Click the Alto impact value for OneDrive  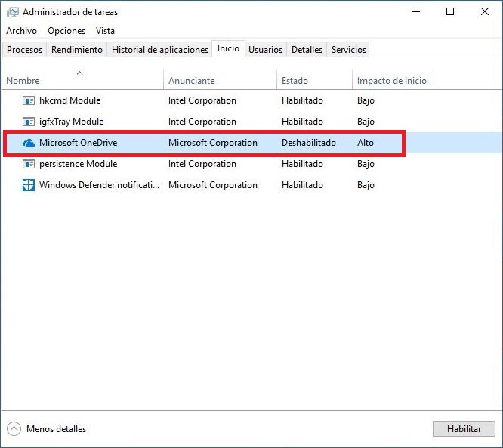[x=366, y=143]
